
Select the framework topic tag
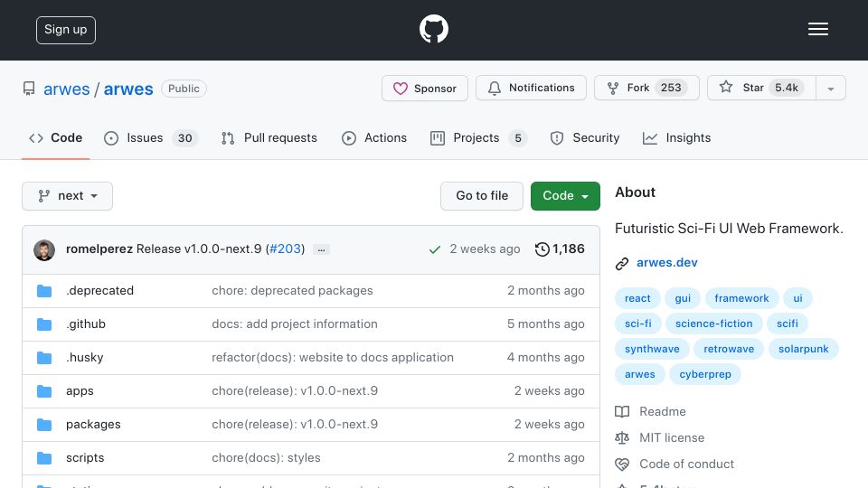[x=741, y=298]
